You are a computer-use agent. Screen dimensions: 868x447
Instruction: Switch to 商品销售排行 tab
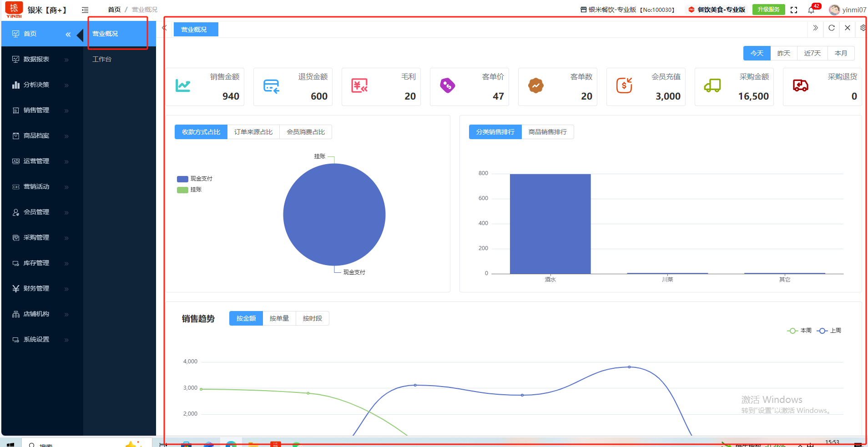[548, 132]
